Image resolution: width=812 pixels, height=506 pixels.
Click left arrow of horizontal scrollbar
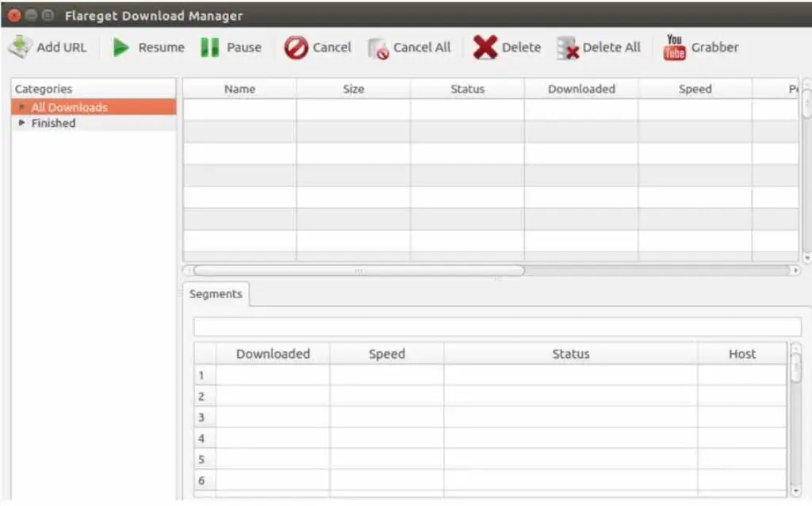point(190,270)
